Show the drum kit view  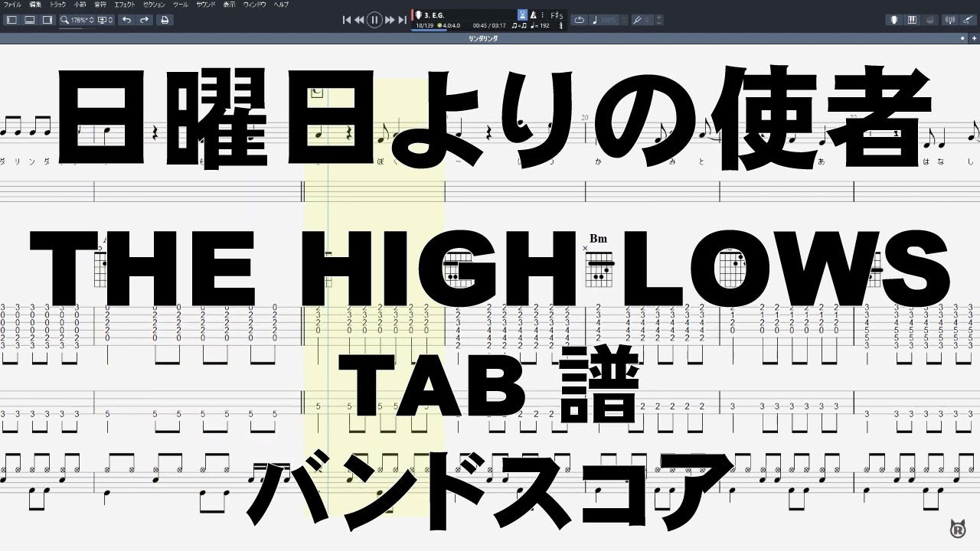pyautogui.click(x=930, y=20)
